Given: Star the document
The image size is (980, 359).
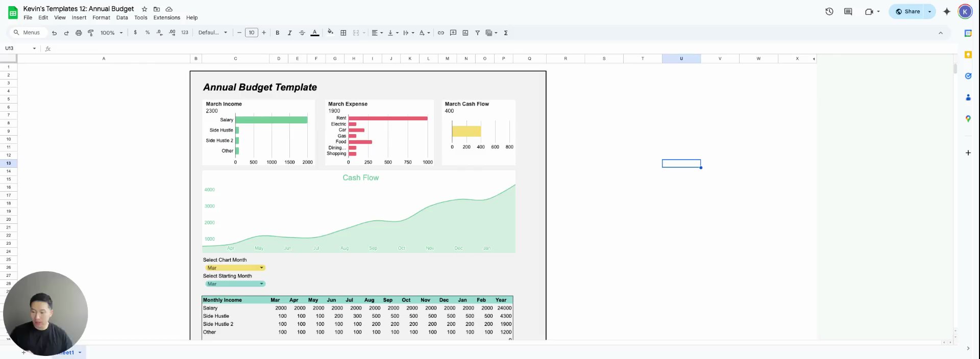Looking at the screenshot, I should pyautogui.click(x=144, y=9).
